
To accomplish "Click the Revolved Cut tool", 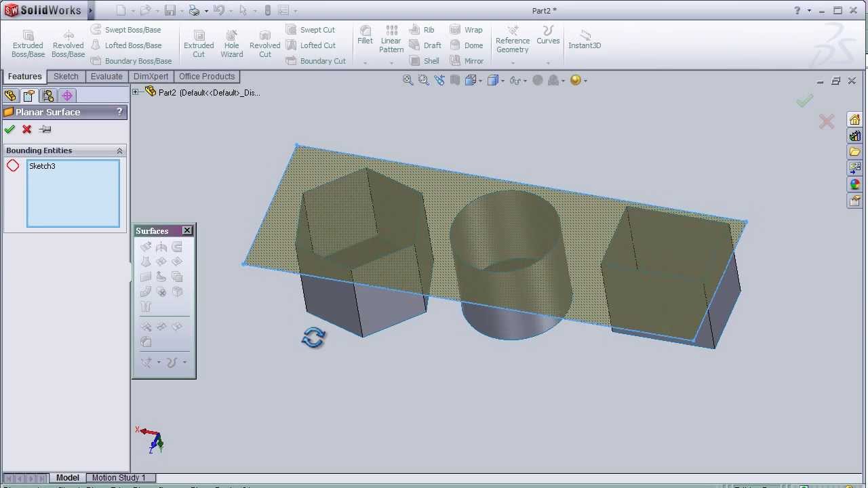I will (x=264, y=43).
